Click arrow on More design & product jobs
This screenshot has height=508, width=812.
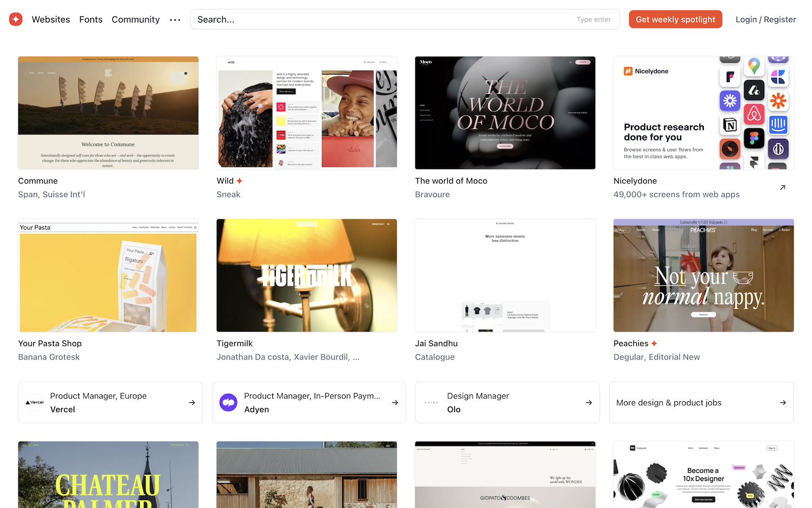coord(783,402)
